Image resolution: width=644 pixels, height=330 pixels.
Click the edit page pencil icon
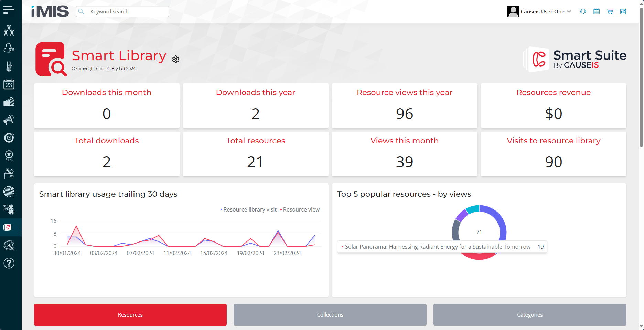pyautogui.click(x=623, y=11)
